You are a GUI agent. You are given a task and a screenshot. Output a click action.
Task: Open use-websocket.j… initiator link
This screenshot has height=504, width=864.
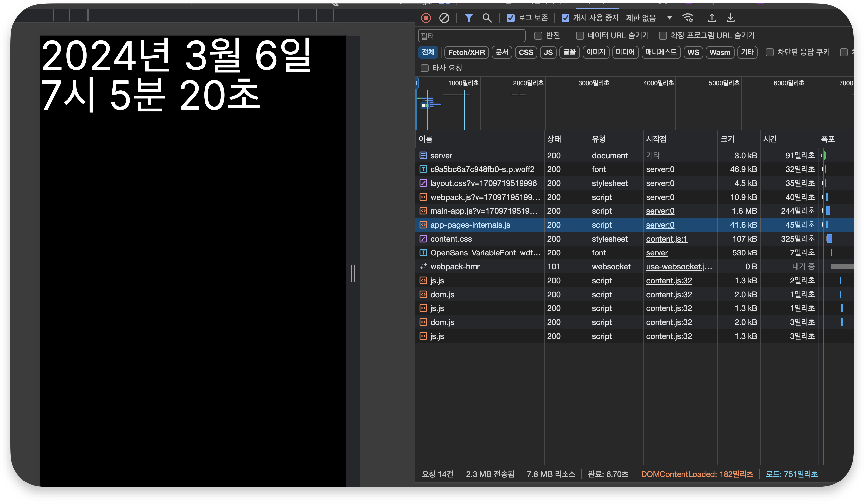pos(679,267)
